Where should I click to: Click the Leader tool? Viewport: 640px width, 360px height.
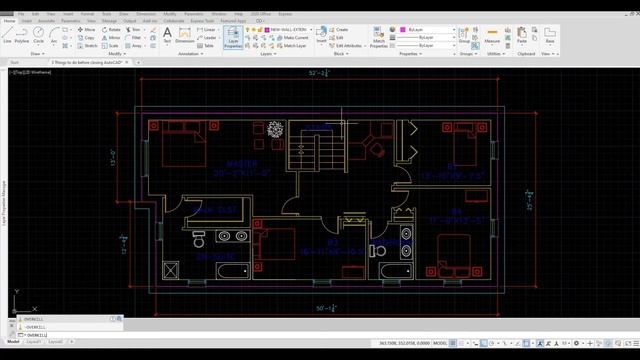[207, 38]
